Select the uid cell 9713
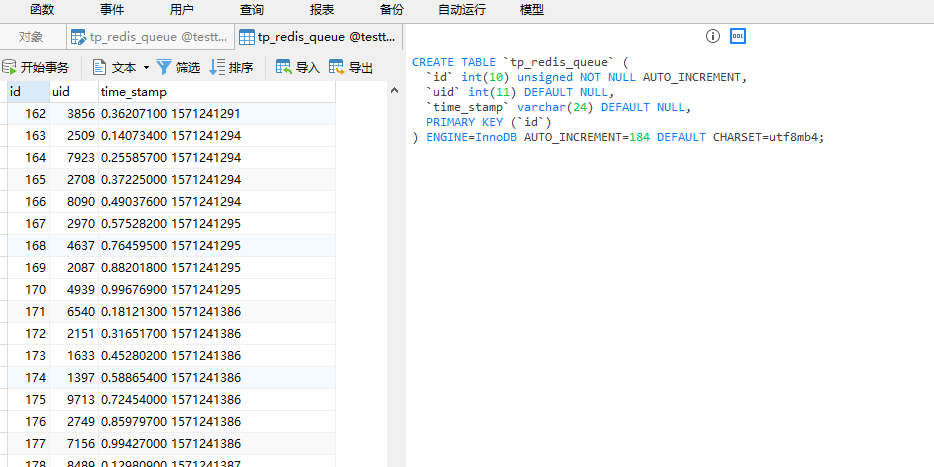Image resolution: width=934 pixels, height=467 pixels. coord(74,400)
